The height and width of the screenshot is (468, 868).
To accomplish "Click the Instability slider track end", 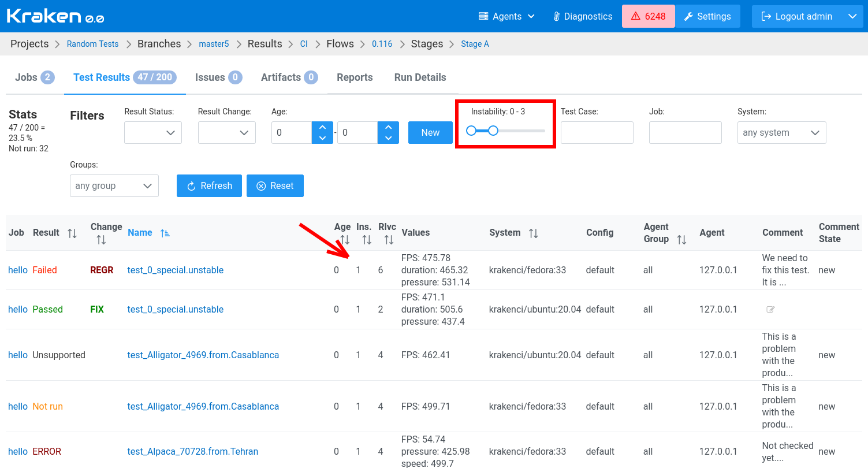I will click(x=543, y=131).
